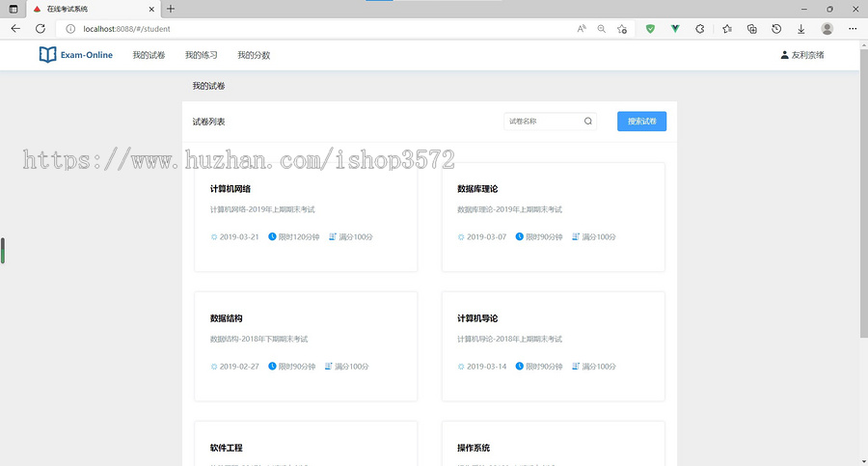This screenshot has width=868, height=466.
Task: Open the Downloads icon
Action: coord(801,29)
